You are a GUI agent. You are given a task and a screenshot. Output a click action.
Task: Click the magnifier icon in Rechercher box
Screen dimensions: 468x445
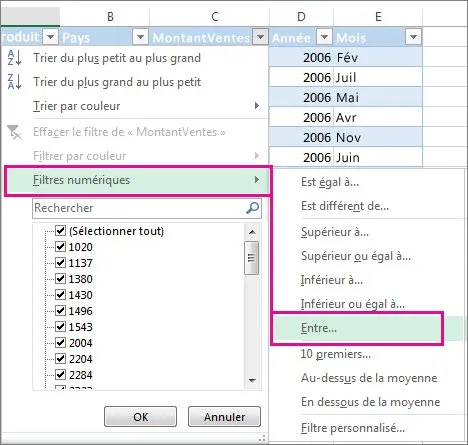coord(252,208)
